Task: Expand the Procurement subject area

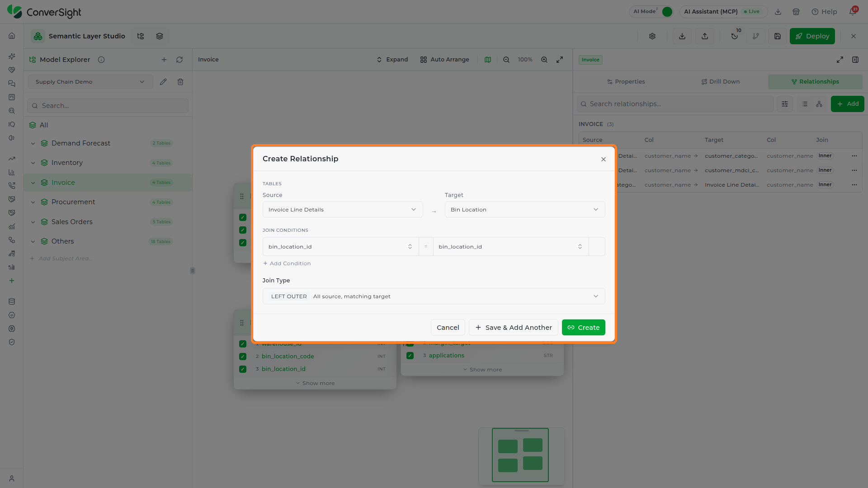Action: (33, 202)
